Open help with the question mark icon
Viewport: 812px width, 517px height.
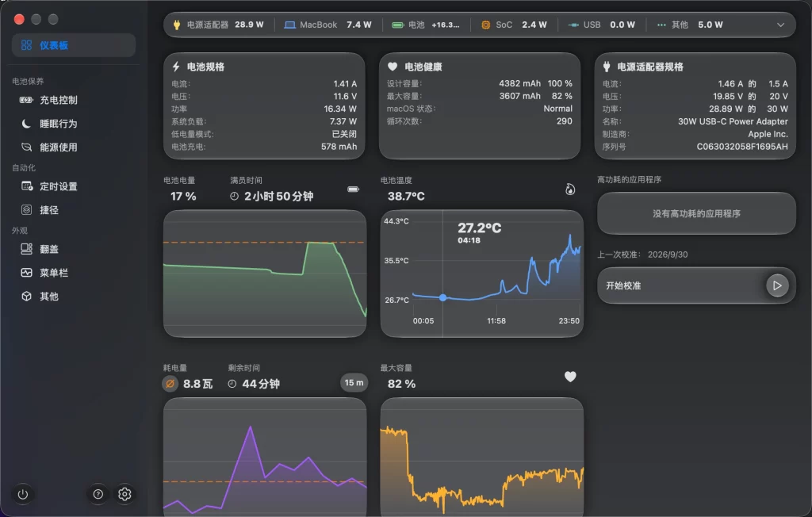click(98, 494)
